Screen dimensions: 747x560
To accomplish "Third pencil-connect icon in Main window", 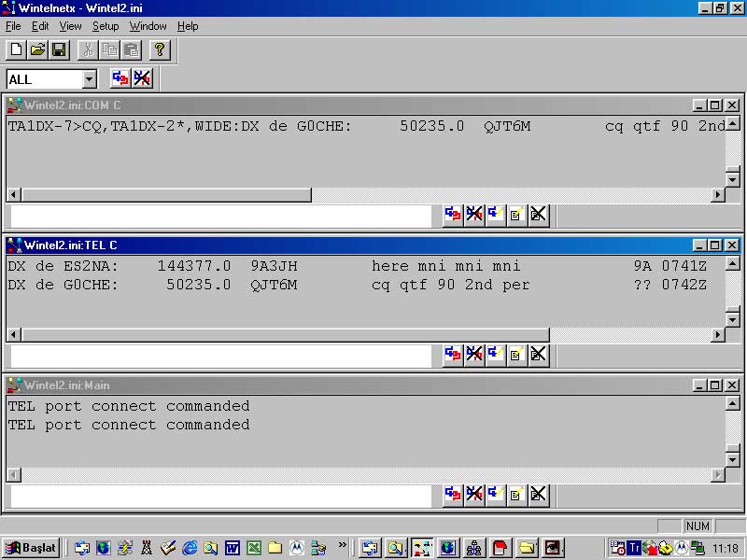I will [496, 496].
